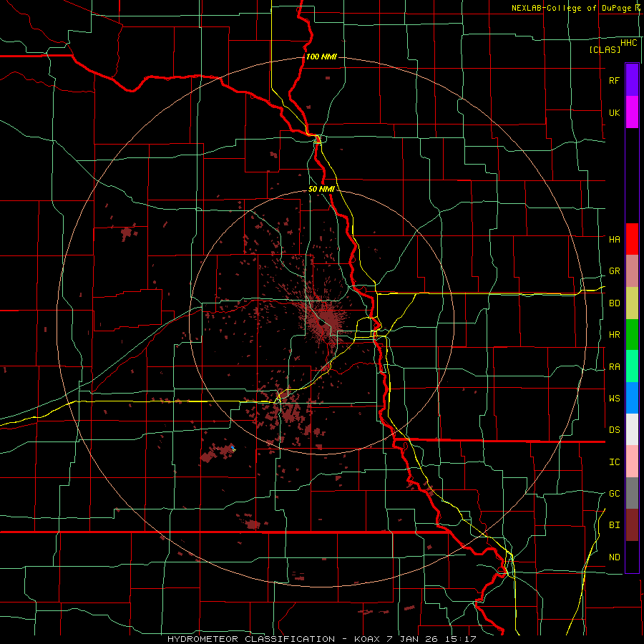Click the [CLAS] units label
Screen dimensions: 644x644
click(605, 49)
